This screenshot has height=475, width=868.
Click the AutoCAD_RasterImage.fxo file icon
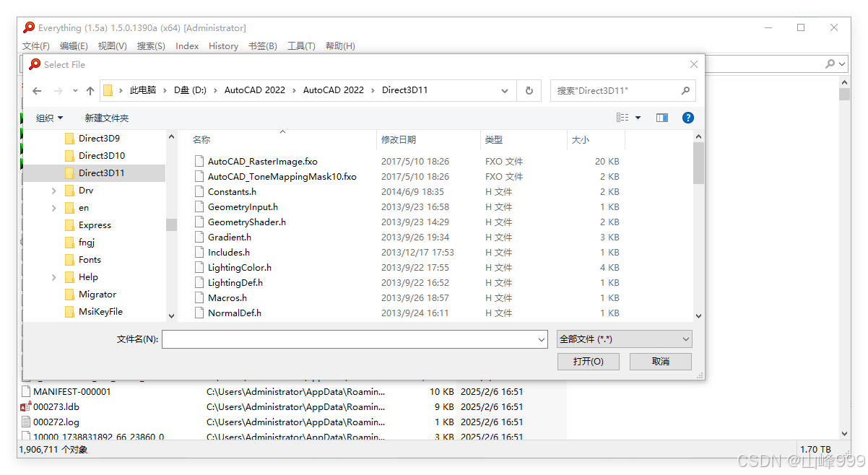point(200,162)
